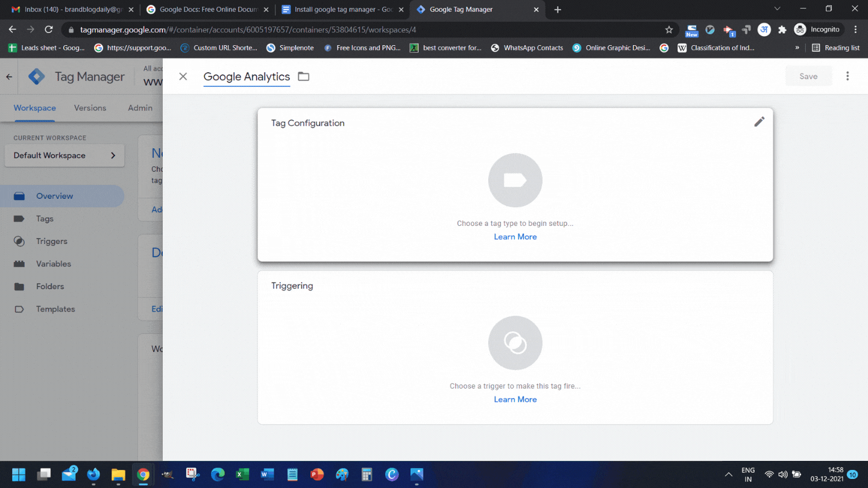Switch to the Inbox Gmail tab
The image size is (868, 488).
coord(72,10)
